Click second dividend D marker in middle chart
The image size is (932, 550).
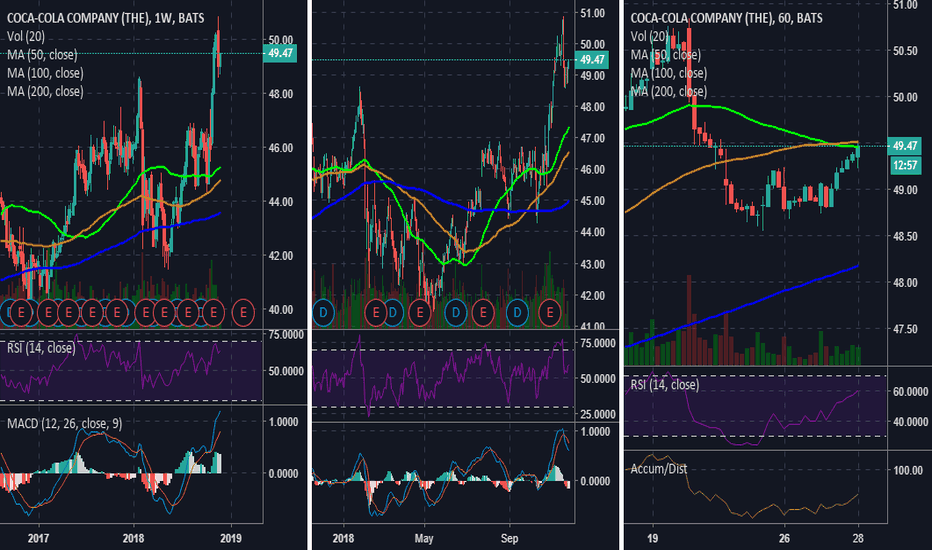click(393, 312)
